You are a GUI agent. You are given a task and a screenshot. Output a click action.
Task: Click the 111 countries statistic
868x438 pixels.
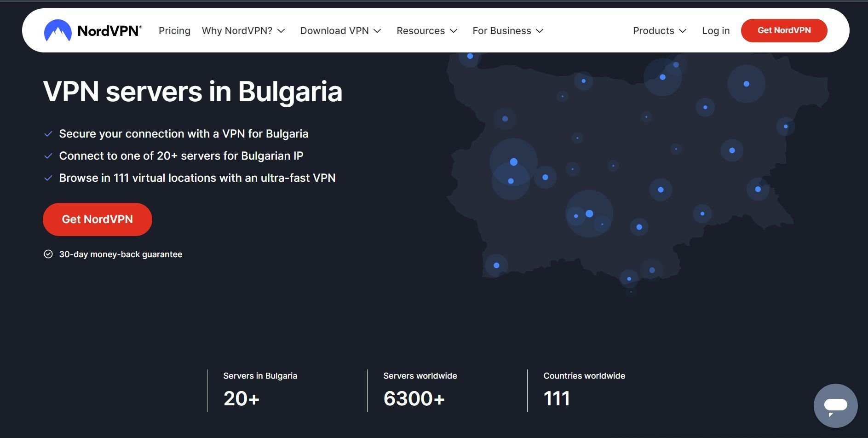click(557, 398)
